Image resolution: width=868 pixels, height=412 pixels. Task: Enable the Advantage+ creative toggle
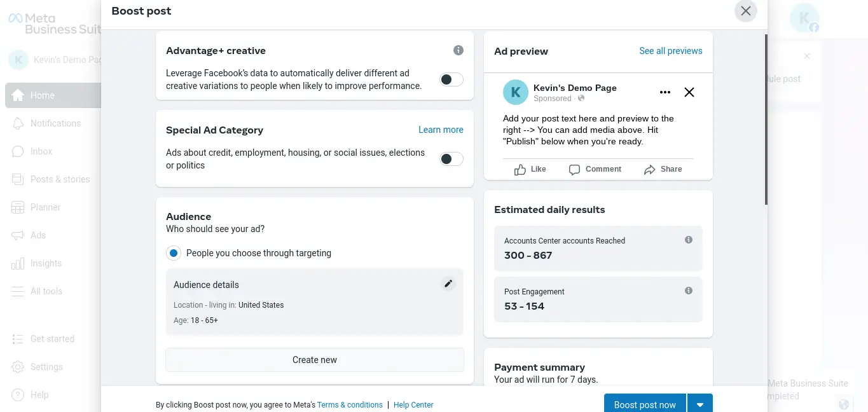click(x=451, y=79)
